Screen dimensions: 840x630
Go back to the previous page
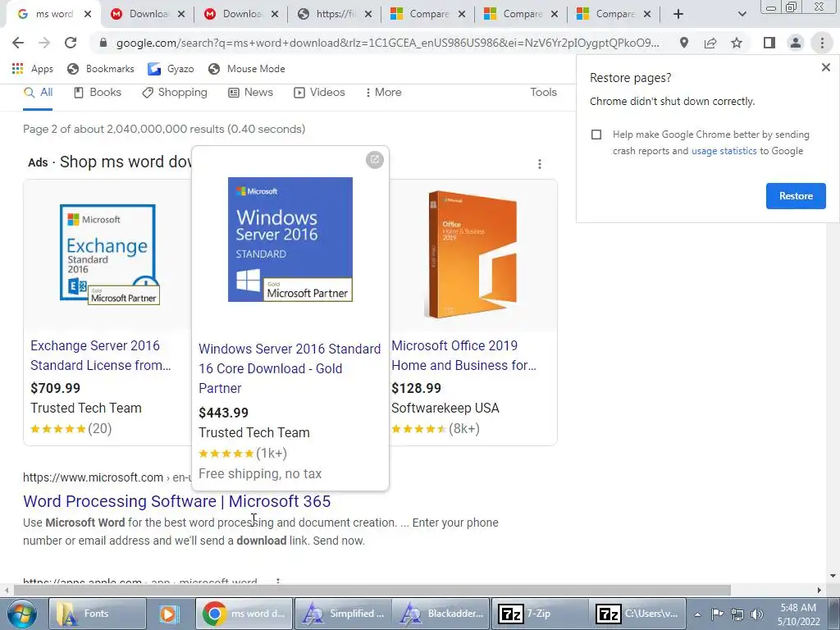point(18,43)
